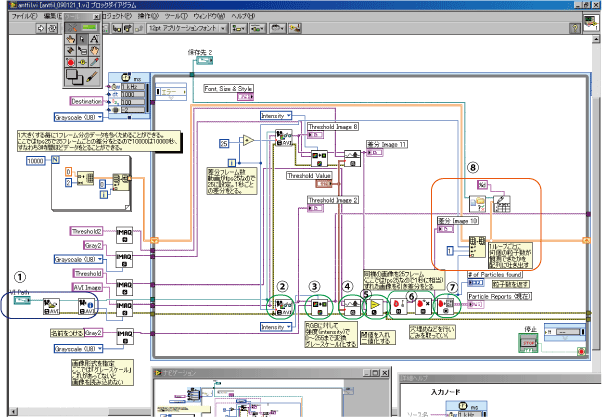This screenshot has height=417, width=602.
Task: Open Context Help with the question mark icon
Action: click(x=575, y=28)
